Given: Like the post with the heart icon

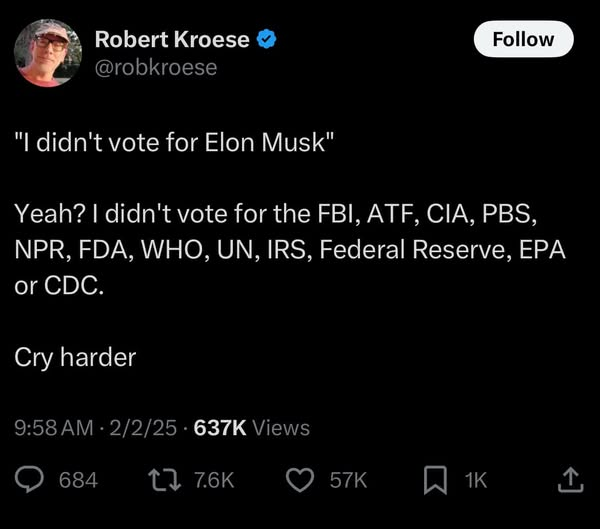Looking at the screenshot, I should 300,480.
